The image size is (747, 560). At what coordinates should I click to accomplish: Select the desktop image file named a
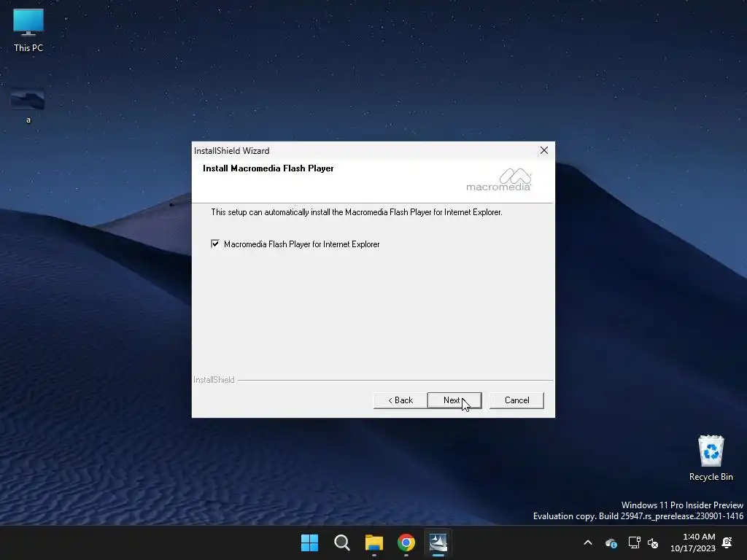pyautogui.click(x=28, y=106)
